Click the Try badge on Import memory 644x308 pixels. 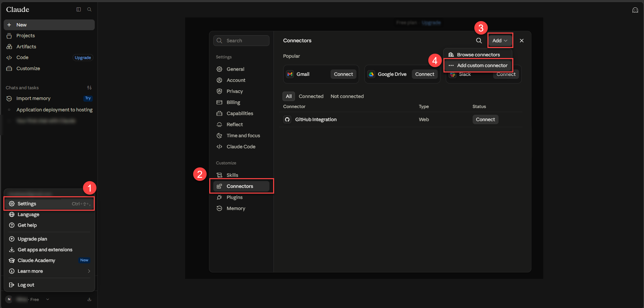click(88, 98)
